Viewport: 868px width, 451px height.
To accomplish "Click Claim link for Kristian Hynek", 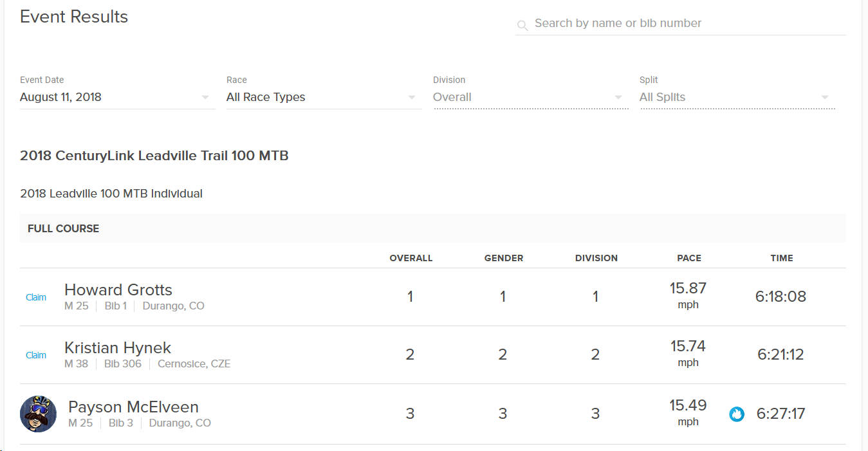I will coord(36,355).
